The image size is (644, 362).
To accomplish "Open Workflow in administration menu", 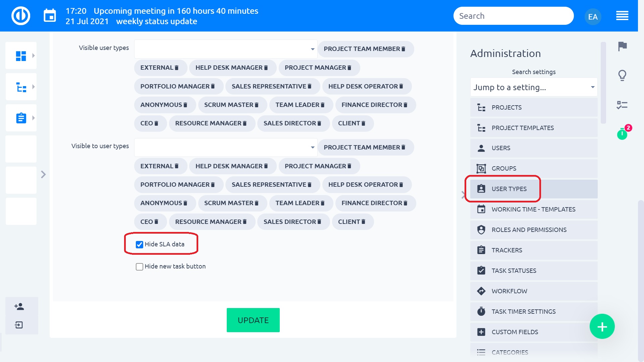I will [x=509, y=291].
